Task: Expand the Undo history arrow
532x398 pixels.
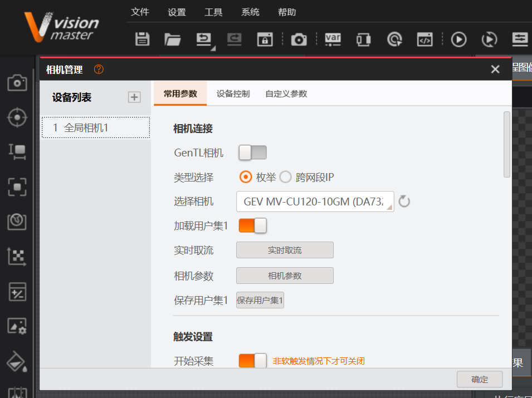Action: (213, 48)
